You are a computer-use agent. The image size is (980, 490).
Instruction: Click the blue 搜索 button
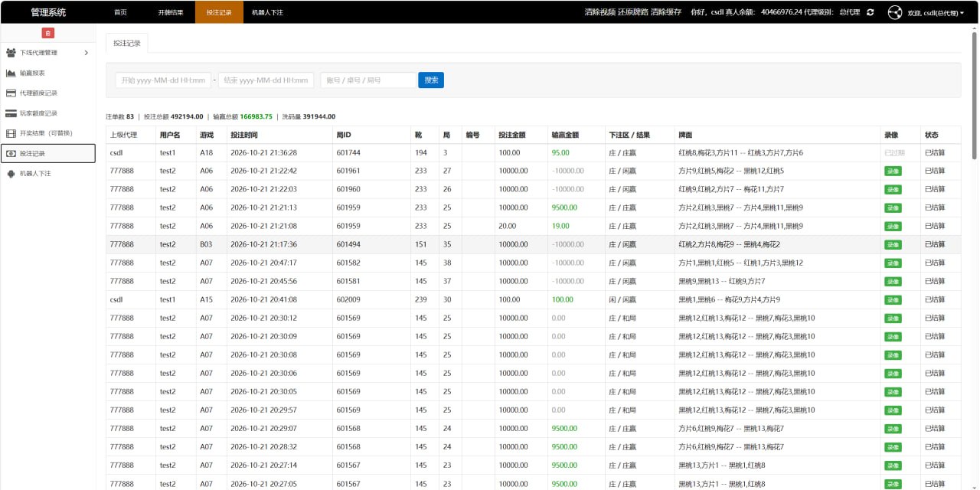pos(431,80)
